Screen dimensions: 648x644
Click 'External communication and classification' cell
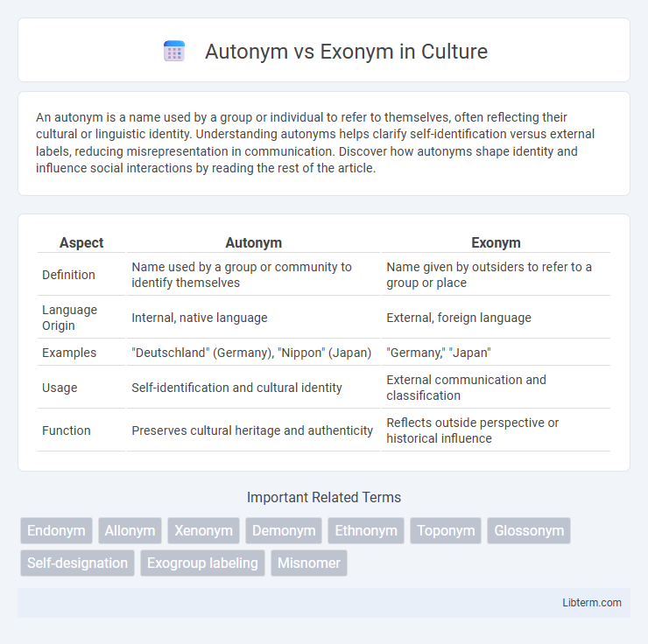tap(496, 388)
